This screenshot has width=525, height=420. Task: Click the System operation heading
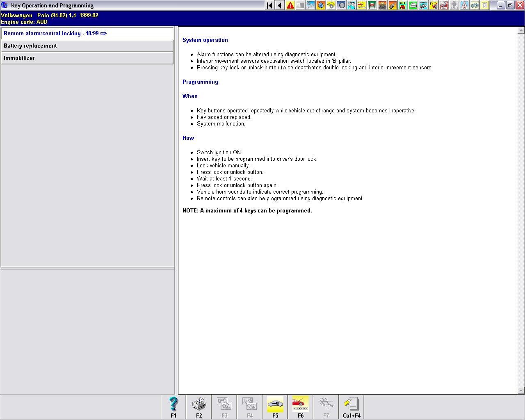[205, 40]
